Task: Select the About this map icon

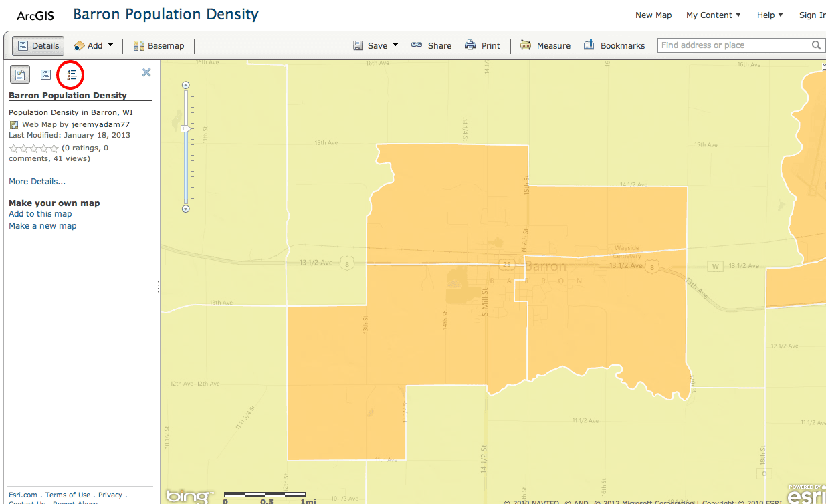Action: click(x=20, y=74)
